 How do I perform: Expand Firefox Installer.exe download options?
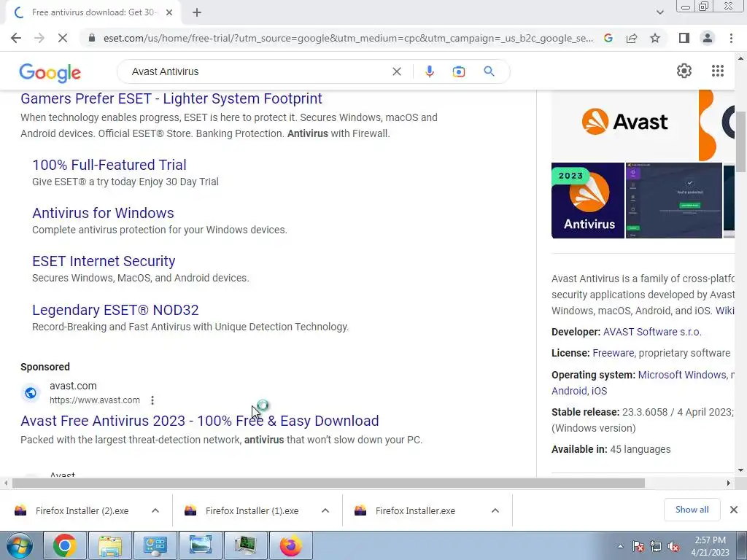[x=495, y=510]
